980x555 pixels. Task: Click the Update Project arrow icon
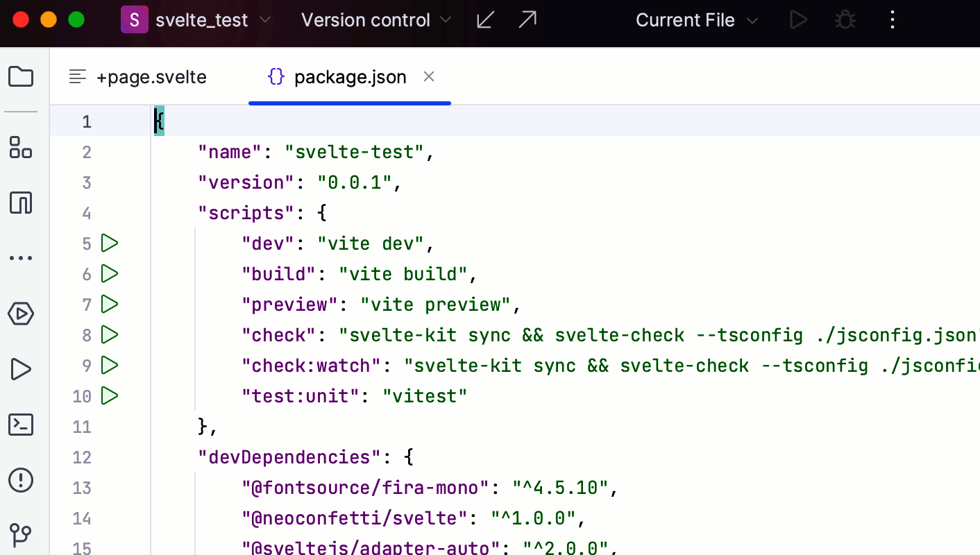(485, 20)
